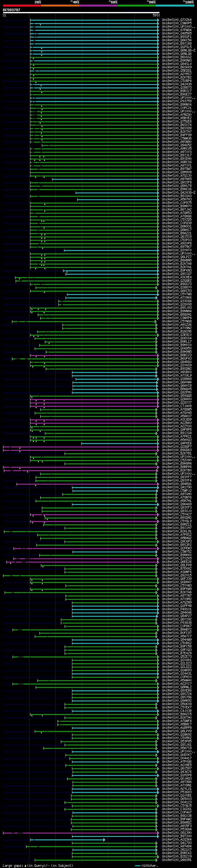Click the purple ~60% legend color segment
The image size is (197, 868).
[x=98, y=6]
